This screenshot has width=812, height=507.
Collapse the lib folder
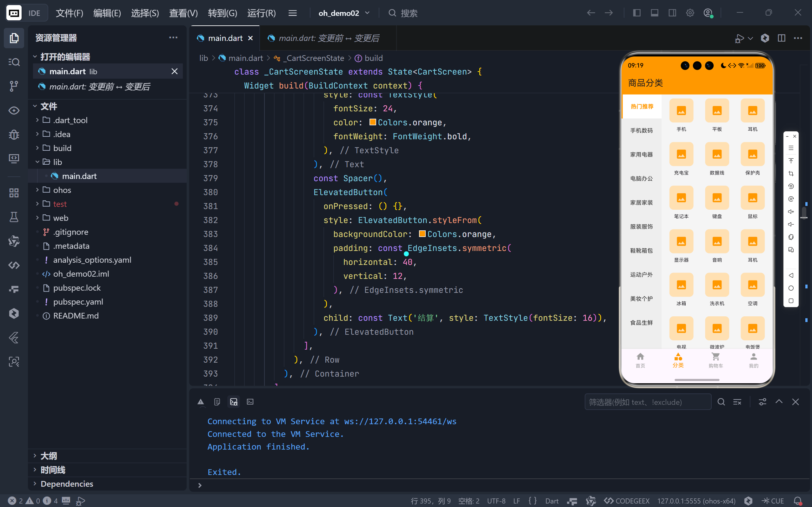tap(57, 162)
